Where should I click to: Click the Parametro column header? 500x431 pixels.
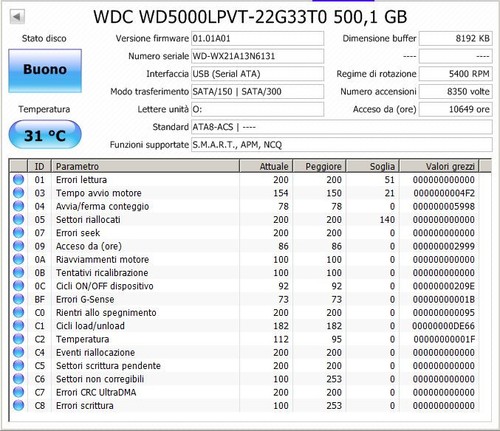click(145, 166)
